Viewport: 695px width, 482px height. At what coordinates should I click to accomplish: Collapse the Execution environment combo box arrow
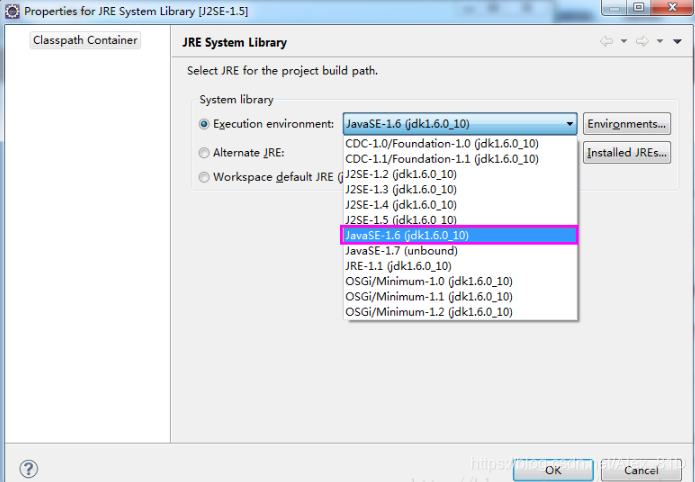coord(569,124)
